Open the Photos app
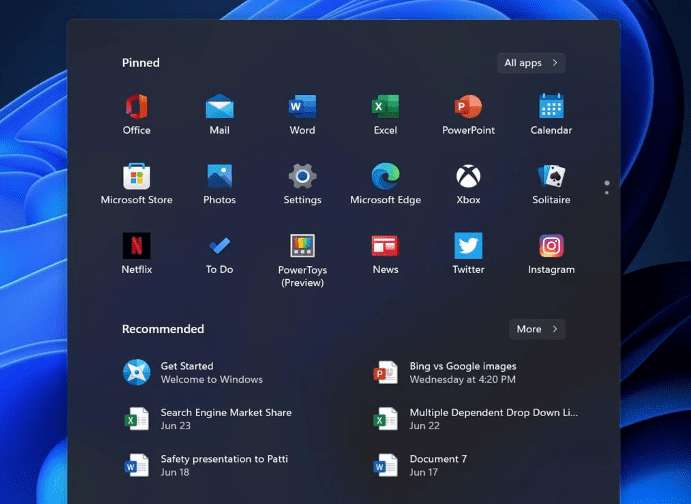 219,183
